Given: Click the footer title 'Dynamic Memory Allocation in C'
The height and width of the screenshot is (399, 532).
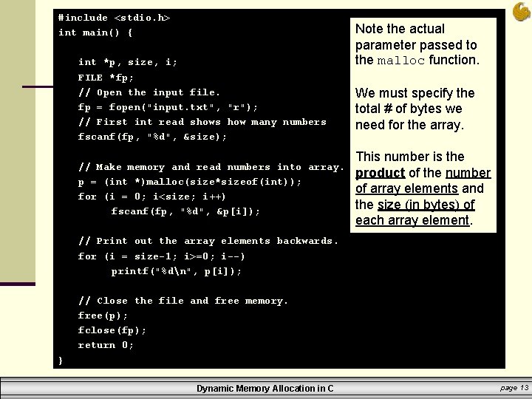Looking at the screenshot, I should click(x=265, y=389).
